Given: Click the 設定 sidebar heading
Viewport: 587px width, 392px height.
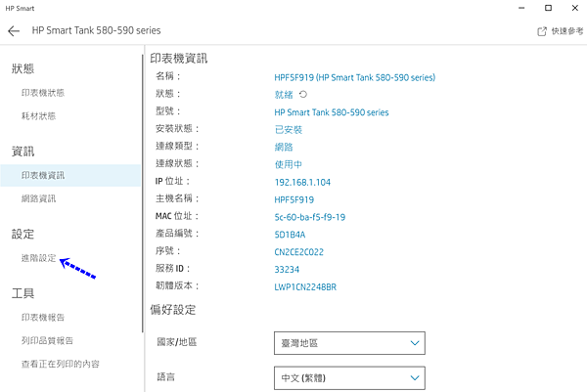Looking at the screenshot, I should coord(23,235).
